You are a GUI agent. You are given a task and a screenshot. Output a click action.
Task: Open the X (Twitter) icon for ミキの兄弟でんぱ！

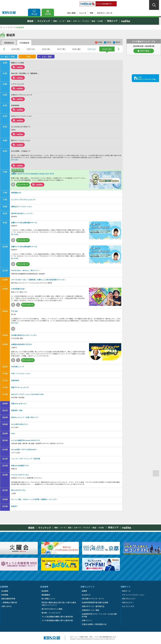tap(18, 305)
